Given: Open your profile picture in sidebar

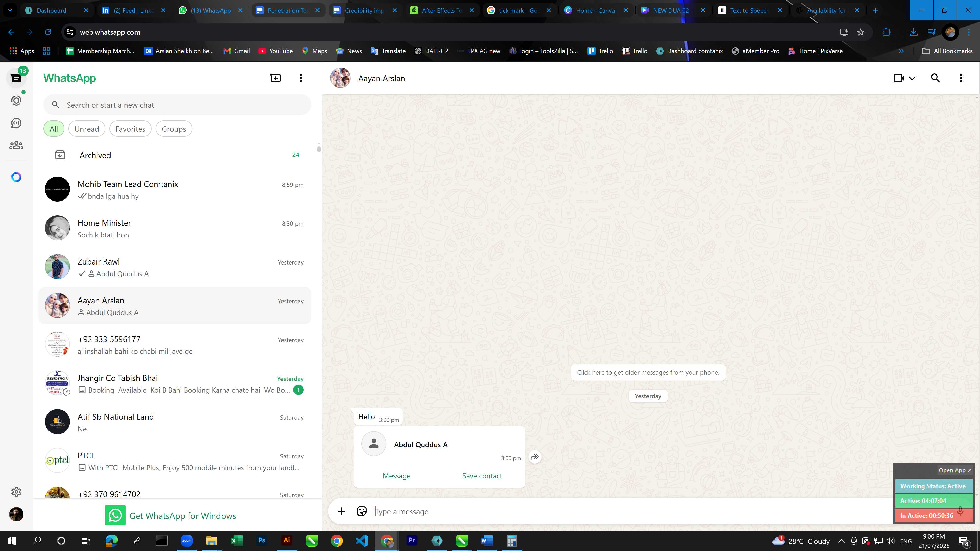Looking at the screenshot, I should coord(16,515).
